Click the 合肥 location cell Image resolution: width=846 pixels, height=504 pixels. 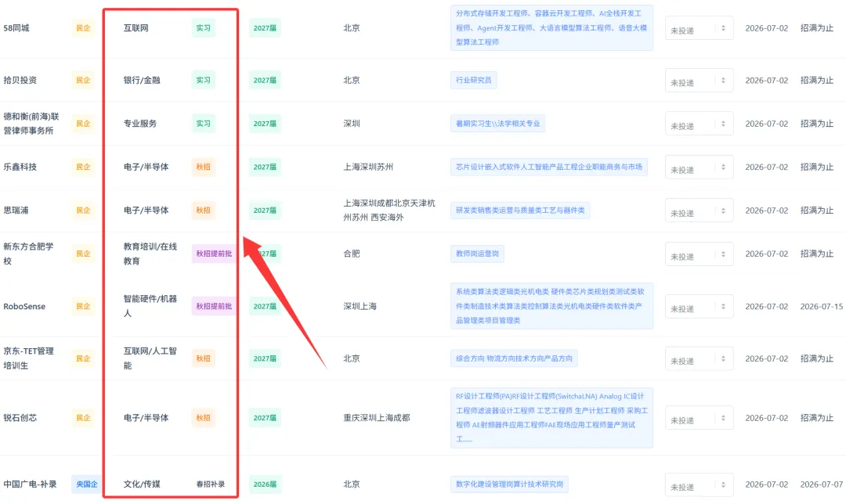click(x=352, y=254)
